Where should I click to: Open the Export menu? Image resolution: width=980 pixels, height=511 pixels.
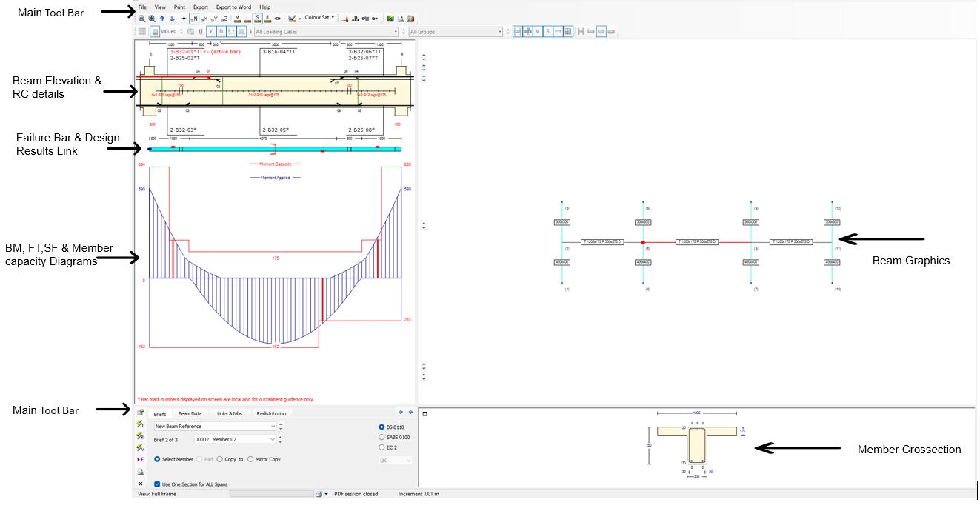[201, 7]
